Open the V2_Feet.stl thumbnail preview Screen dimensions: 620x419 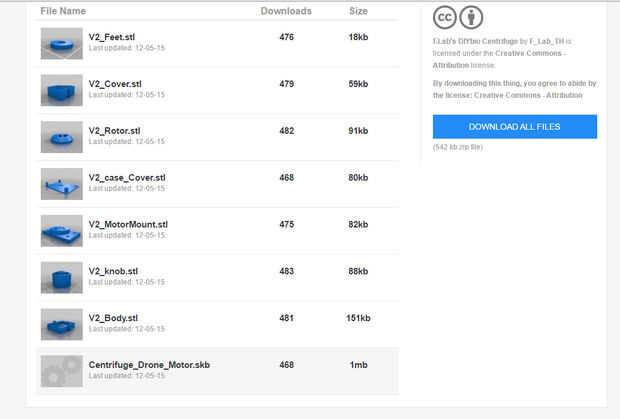click(x=61, y=43)
